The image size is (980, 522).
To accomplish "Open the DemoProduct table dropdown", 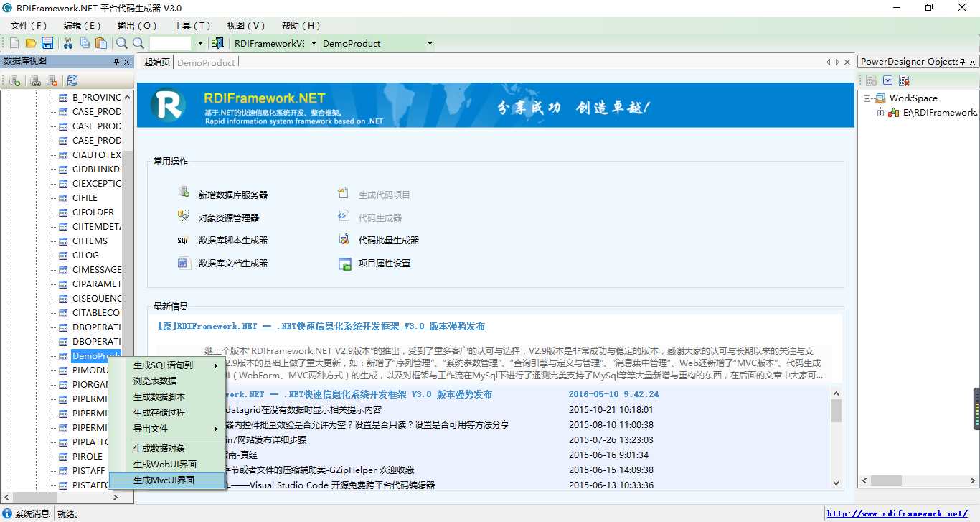I will [x=430, y=43].
